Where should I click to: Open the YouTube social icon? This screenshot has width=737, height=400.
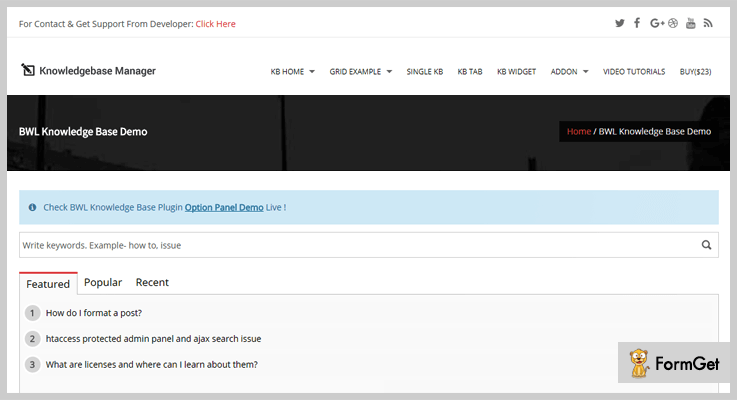click(690, 23)
